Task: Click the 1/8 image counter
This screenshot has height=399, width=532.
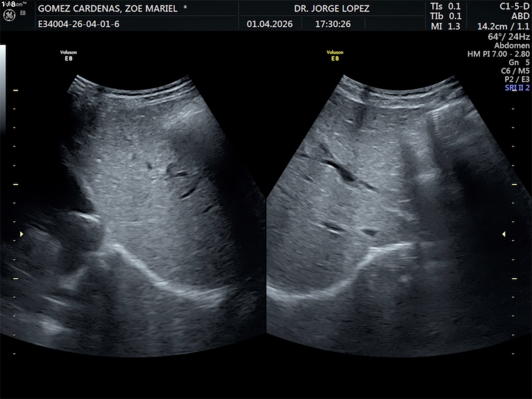Action: (x=8, y=4)
